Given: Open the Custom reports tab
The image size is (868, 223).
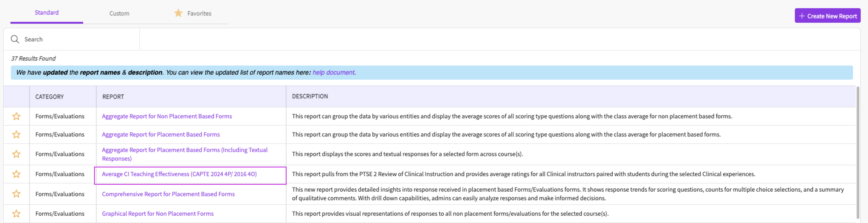Looking at the screenshot, I should pyautogui.click(x=119, y=13).
